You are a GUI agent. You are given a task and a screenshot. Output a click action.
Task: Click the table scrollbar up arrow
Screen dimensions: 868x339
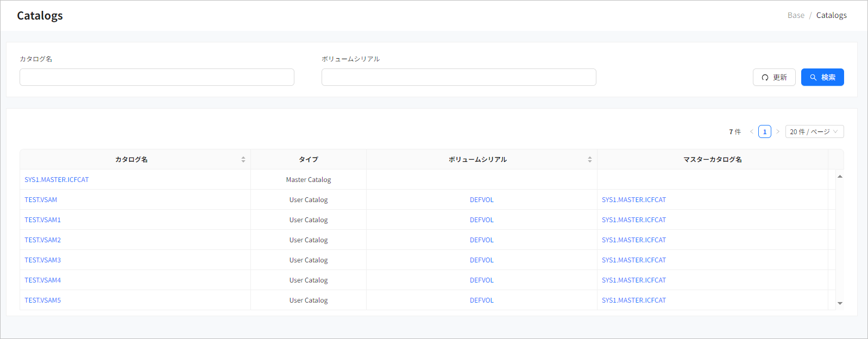(840, 177)
